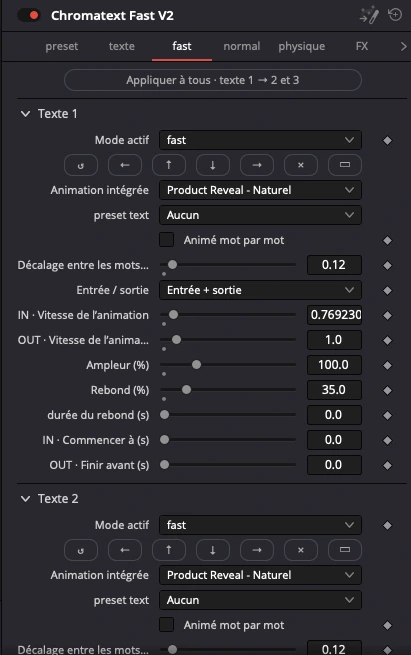Edit IN Vitesse value 0.769230
Viewport: 411px width, 655px height.
334,315
